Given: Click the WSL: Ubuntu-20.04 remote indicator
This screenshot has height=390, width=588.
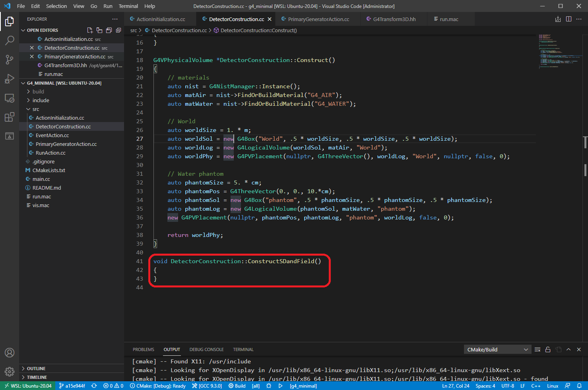Looking at the screenshot, I should coord(28,386).
